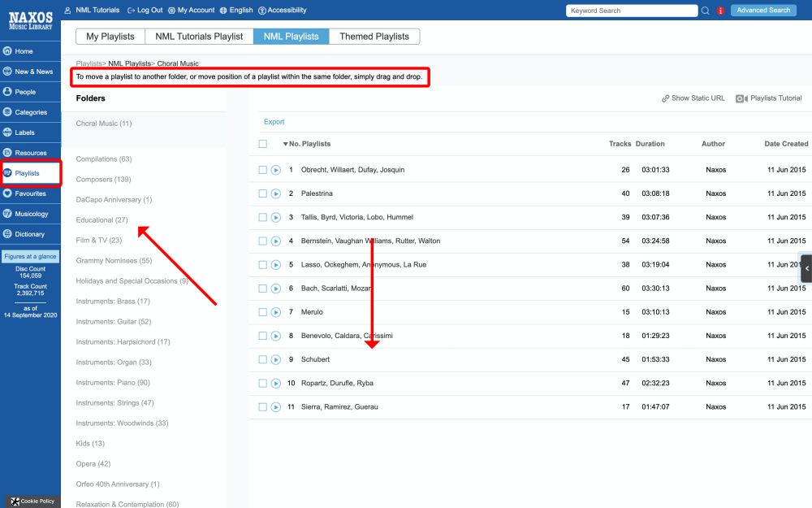812x508 pixels.
Task: Click the Playlists sidebar icon
Action: coord(7,172)
